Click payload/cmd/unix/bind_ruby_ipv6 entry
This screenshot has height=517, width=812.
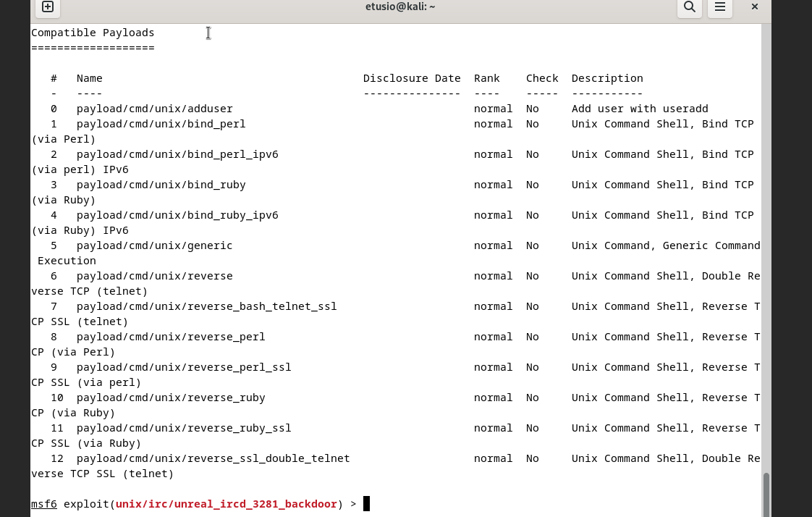(x=177, y=216)
